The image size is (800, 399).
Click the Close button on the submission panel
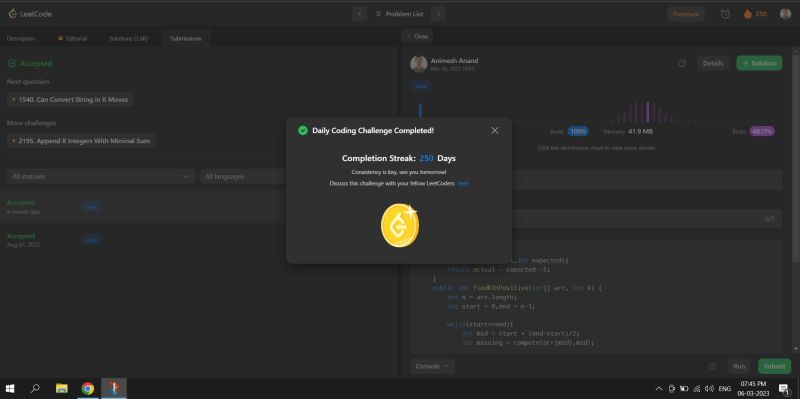pos(417,36)
